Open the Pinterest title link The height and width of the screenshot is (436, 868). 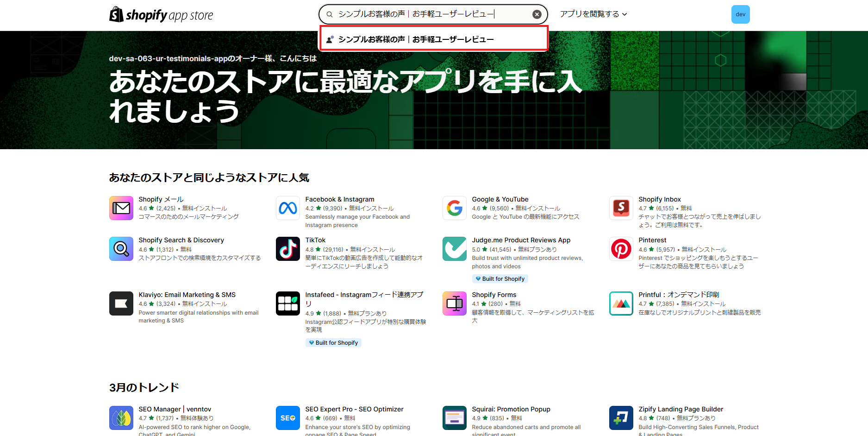click(x=652, y=240)
